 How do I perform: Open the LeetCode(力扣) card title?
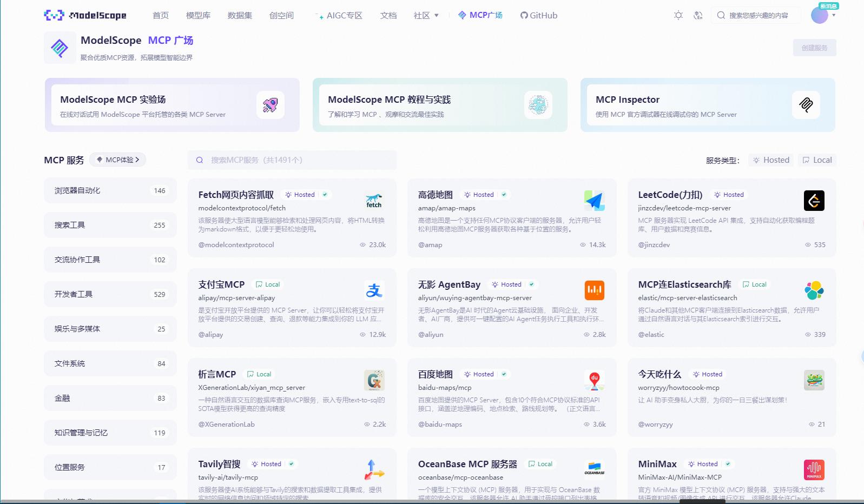tap(670, 195)
